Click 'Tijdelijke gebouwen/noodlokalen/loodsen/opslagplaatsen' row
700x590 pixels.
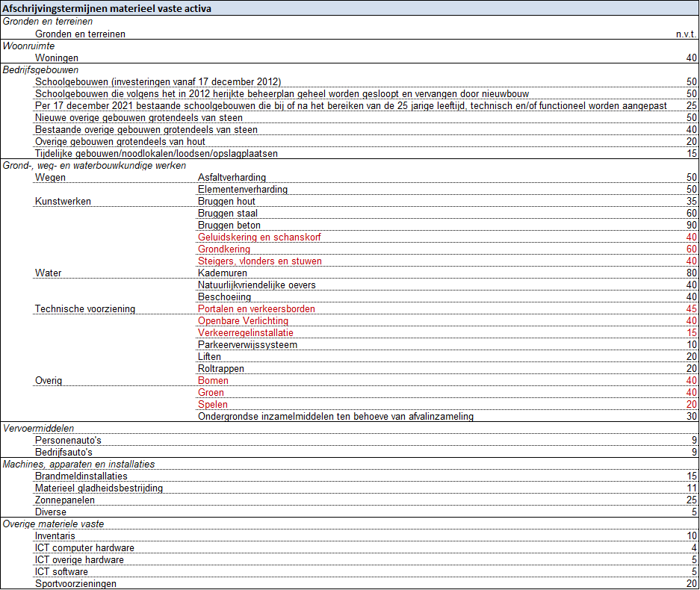tap(156, 153)
